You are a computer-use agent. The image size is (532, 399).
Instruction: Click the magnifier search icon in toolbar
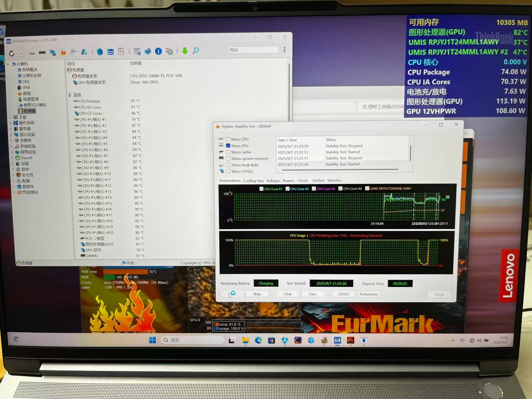pos(196,51)
